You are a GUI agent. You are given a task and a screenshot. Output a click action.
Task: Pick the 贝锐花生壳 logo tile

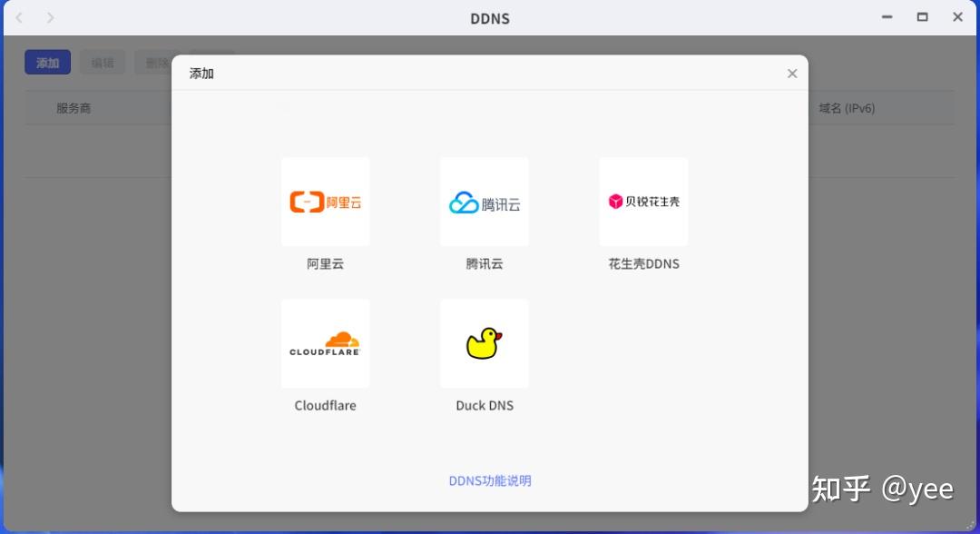click(x=643, y=202)
